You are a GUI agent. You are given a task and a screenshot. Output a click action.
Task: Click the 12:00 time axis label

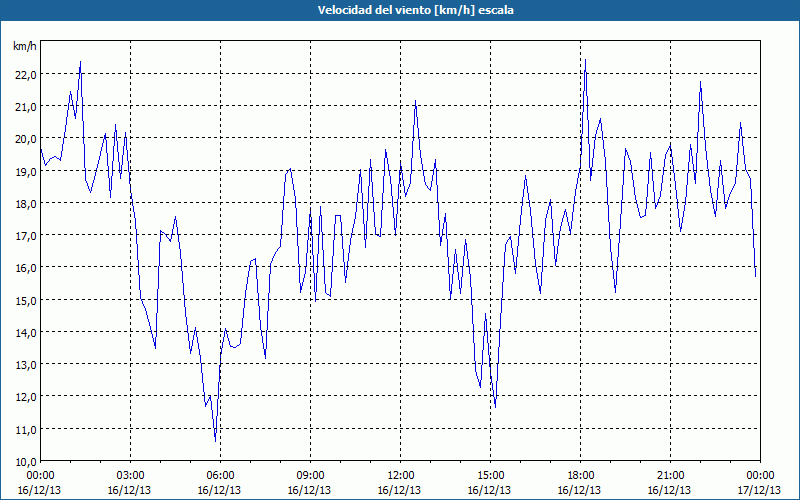[x=401, y=476]
